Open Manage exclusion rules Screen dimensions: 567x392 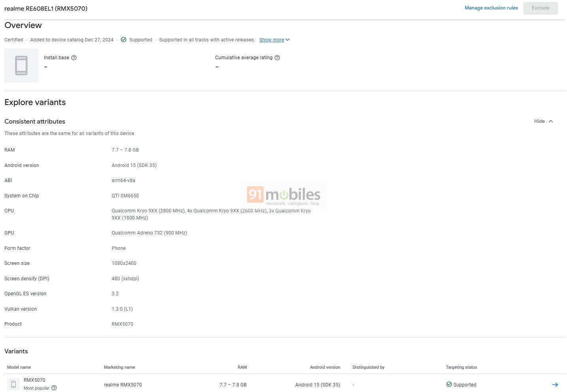click(x=491, y=8)
